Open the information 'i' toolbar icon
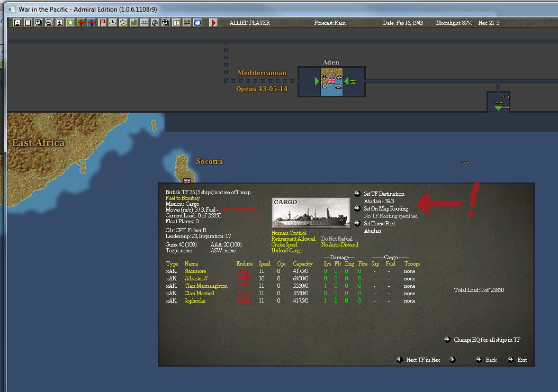The height and width of the screenshot is (392, 558). tap(60, 23)
